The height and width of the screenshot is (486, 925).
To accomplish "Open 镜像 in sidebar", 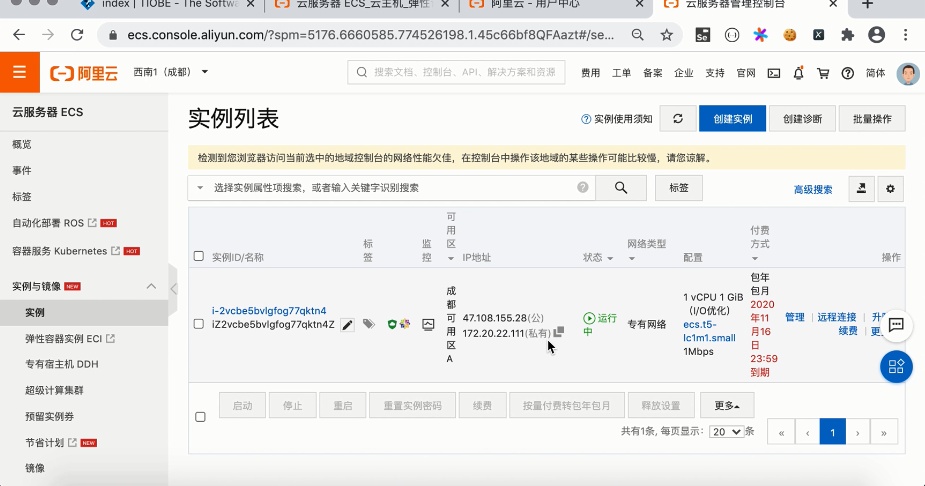I will (35, 468).
